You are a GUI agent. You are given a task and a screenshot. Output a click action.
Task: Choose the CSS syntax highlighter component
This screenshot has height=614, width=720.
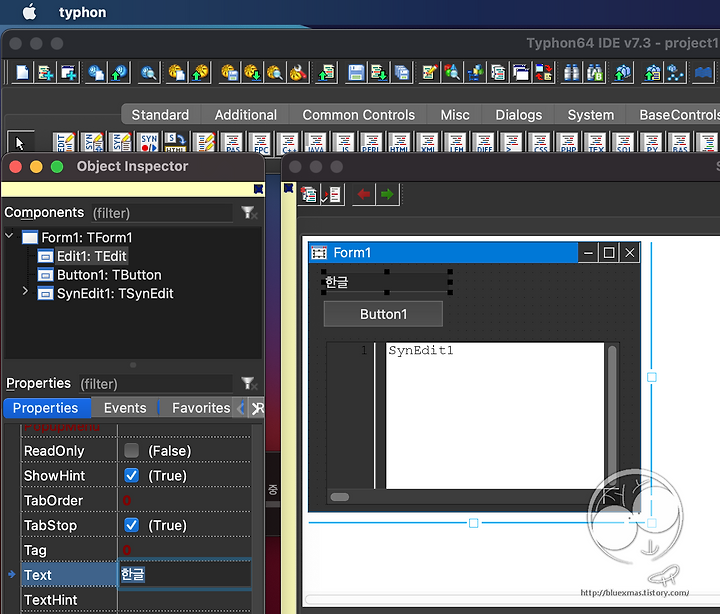pos(540,142)
